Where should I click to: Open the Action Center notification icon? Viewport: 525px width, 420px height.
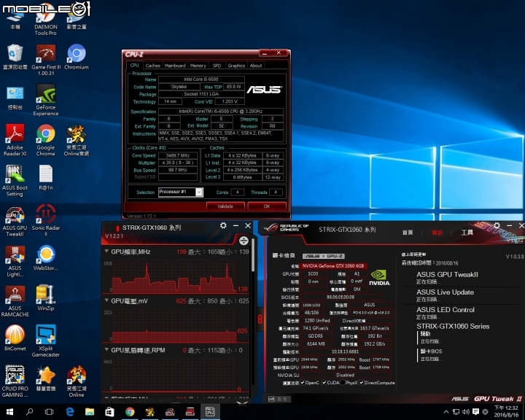475,412
